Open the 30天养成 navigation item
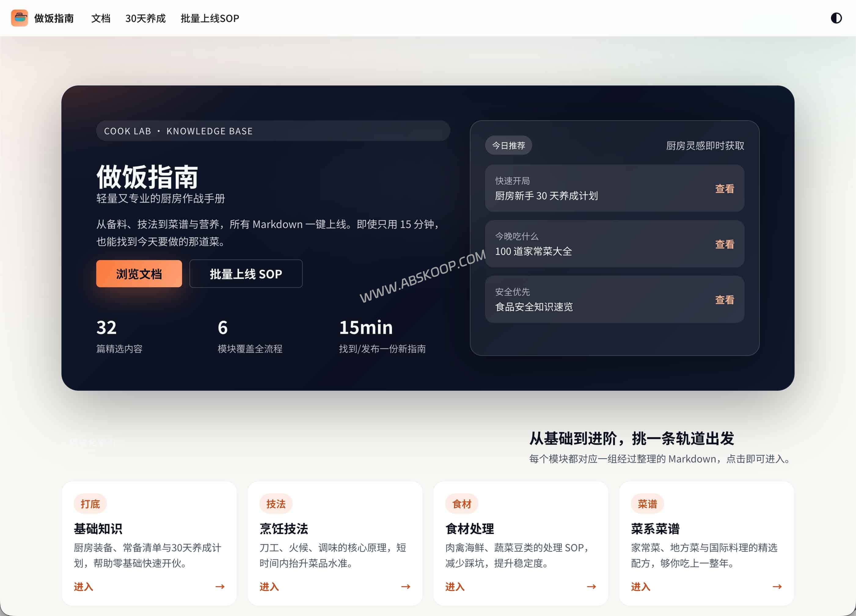 point(145,19)
